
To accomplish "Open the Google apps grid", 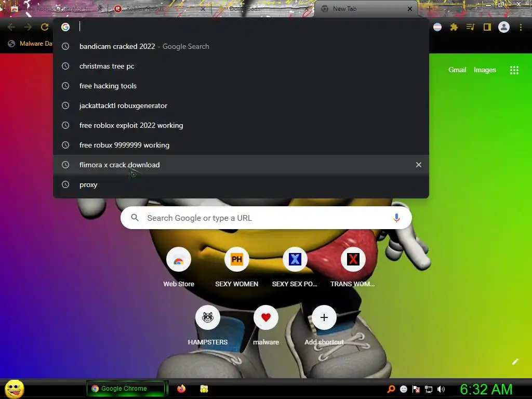I will click(x=514, y=70).
